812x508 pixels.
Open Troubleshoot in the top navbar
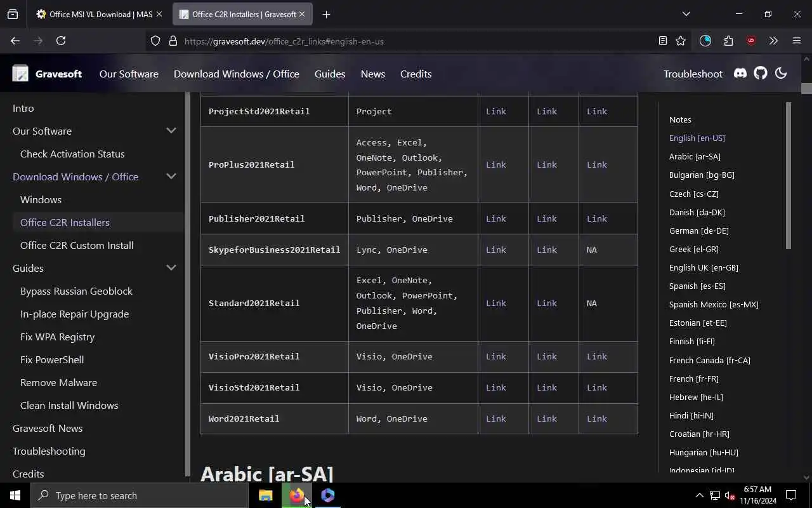pos(693,74)
